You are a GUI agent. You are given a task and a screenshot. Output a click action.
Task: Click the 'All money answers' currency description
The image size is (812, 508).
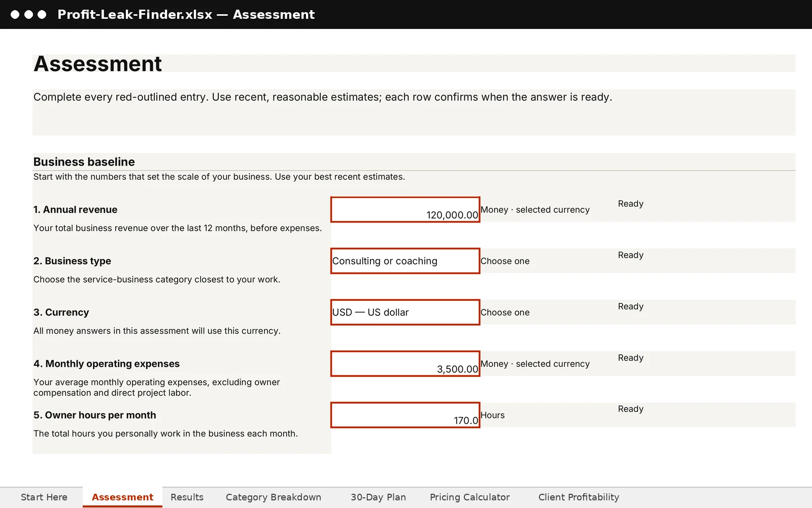pos(157,331)
